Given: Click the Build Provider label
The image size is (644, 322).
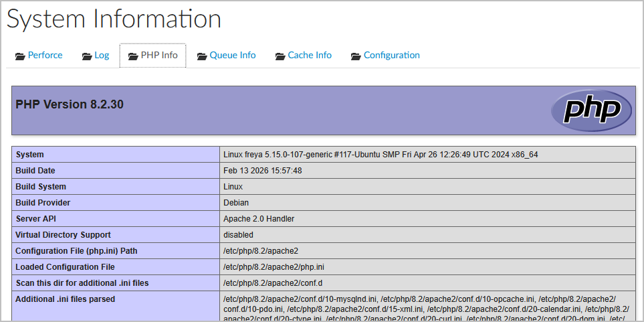Looking at the screenshot, I should tap(43, 203).
